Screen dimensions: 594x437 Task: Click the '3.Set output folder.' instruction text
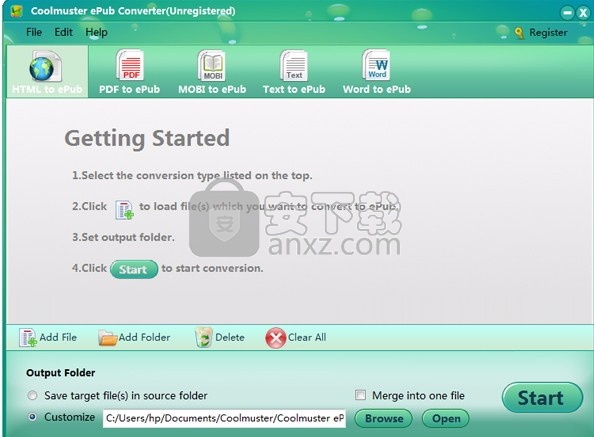coord(123,237)
